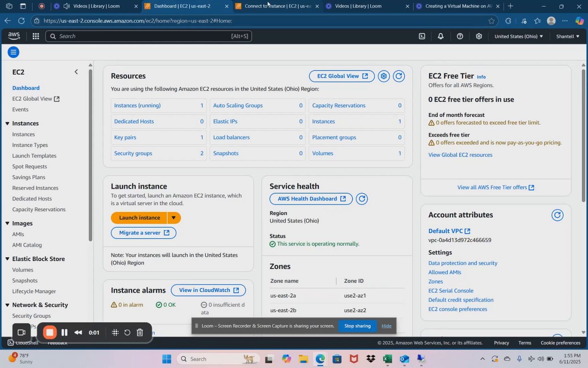Collapse the Network & Security sidebar section
This screenshot has height=368, width=588.
(x=7, y=305)
